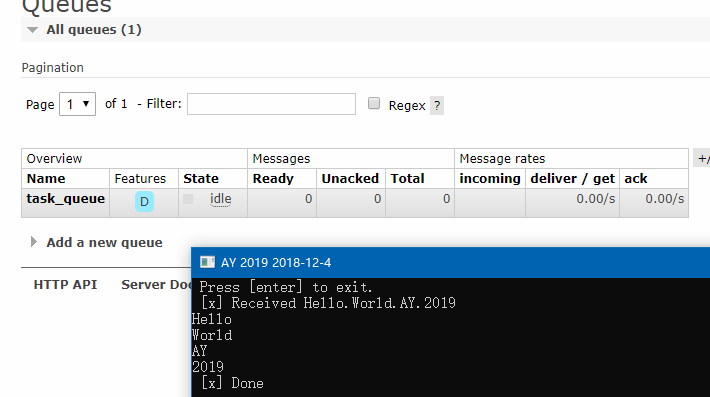Sort by incoming message rate

pyautogui.click(x=490, y=179)
